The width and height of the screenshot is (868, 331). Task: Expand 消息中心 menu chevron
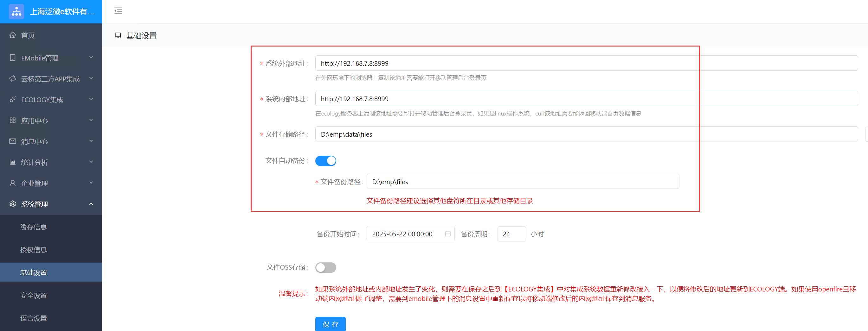click(x=91, y=141)
